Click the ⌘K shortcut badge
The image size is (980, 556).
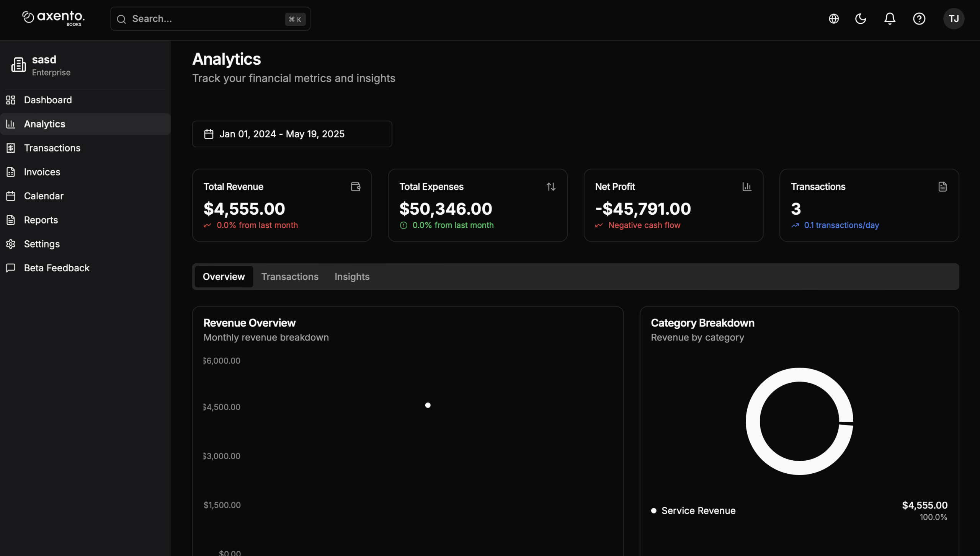[x=295, y=19]
